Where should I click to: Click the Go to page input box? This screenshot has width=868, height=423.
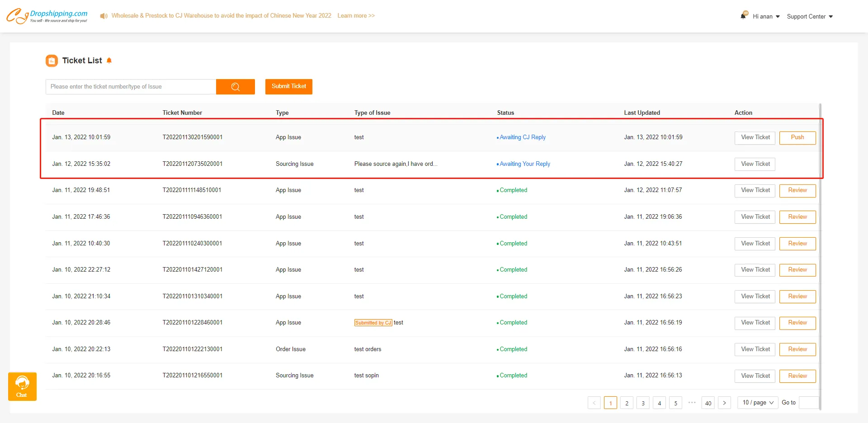click(808, 403)
